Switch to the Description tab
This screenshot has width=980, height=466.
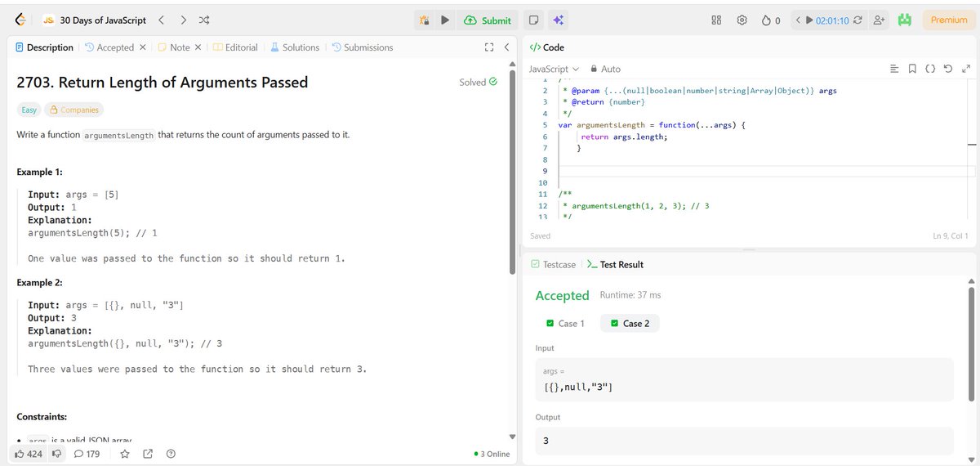point(44,47)
